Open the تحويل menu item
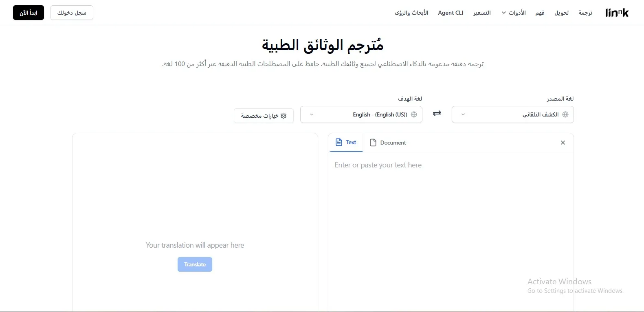This screenshot has height=312, width=644. (x=561, y=13)
